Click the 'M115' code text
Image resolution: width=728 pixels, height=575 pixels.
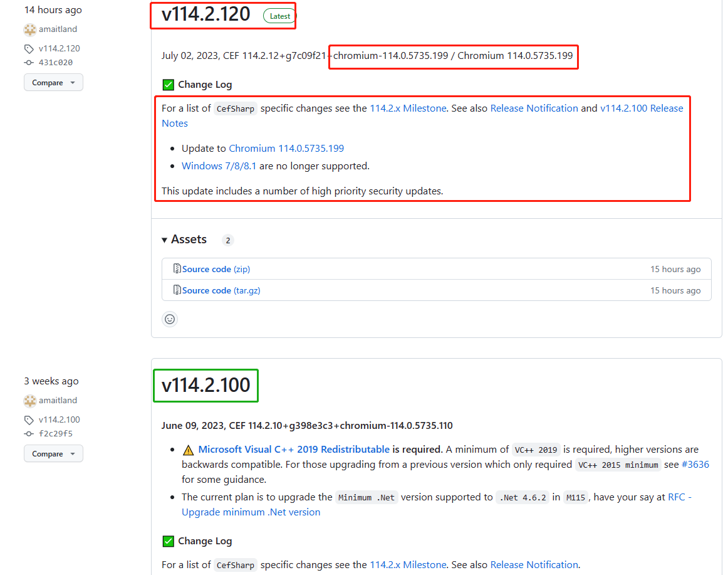click(x=576, y=497)
